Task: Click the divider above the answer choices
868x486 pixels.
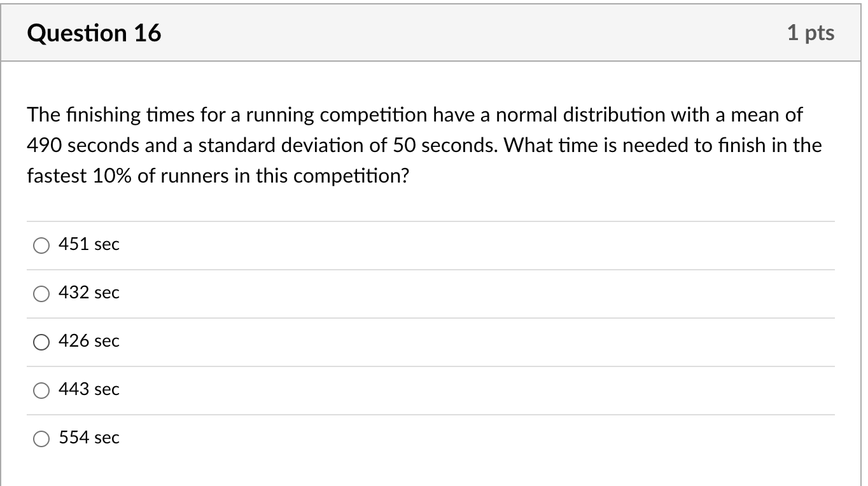Action: tap(431, 220)
